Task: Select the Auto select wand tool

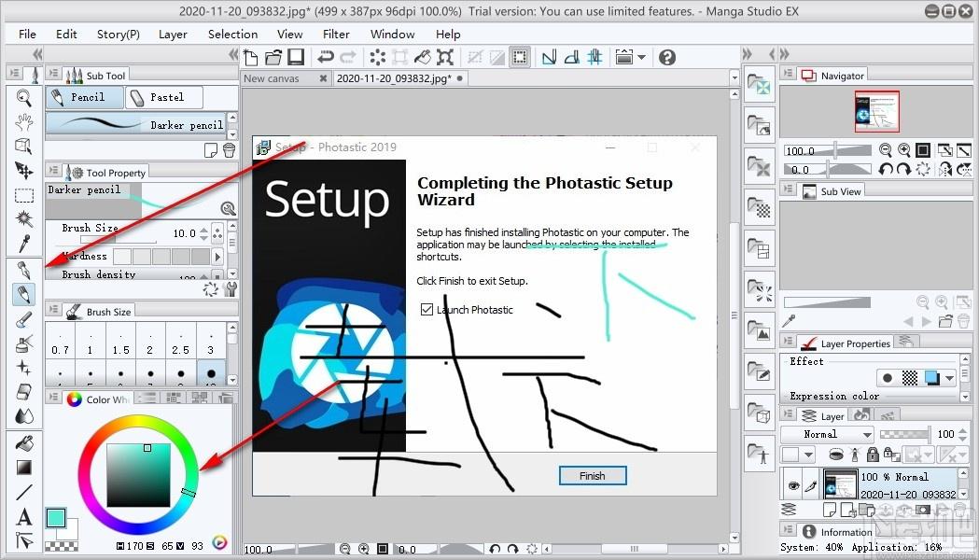Action: point(23,219)
